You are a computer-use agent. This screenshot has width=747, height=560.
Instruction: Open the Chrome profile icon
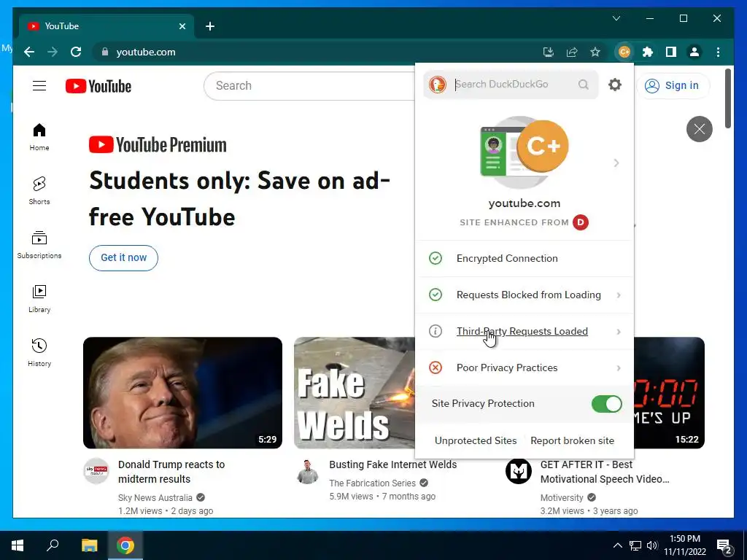(694, 52)
